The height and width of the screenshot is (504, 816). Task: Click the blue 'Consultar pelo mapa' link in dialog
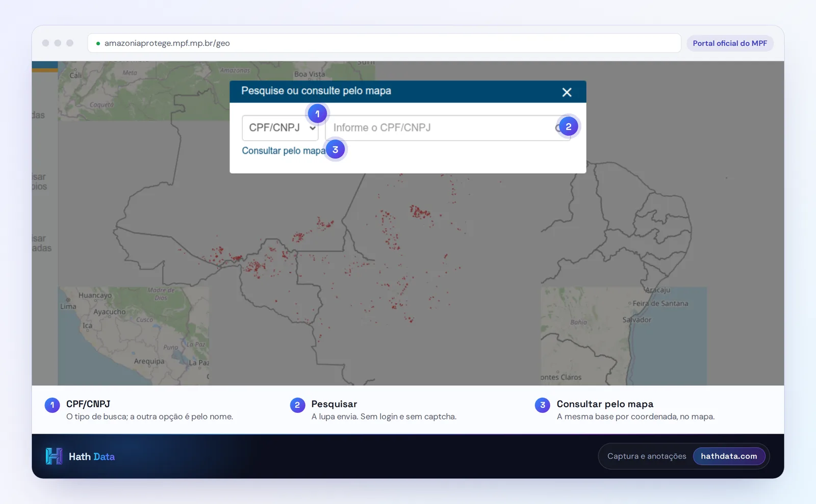tap(284, 151)
